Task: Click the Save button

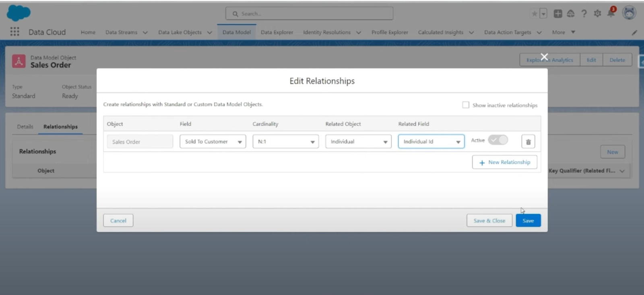Action: pos(528,221)
